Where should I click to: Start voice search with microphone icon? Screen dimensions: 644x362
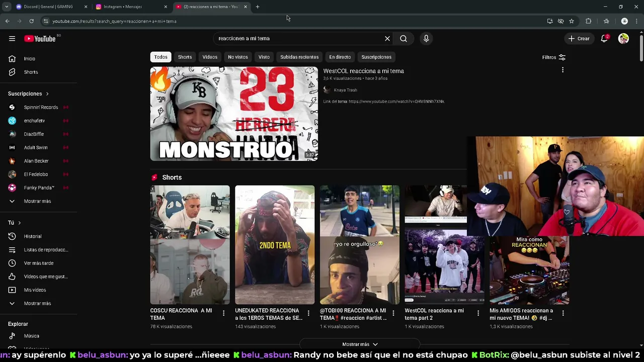426,39
